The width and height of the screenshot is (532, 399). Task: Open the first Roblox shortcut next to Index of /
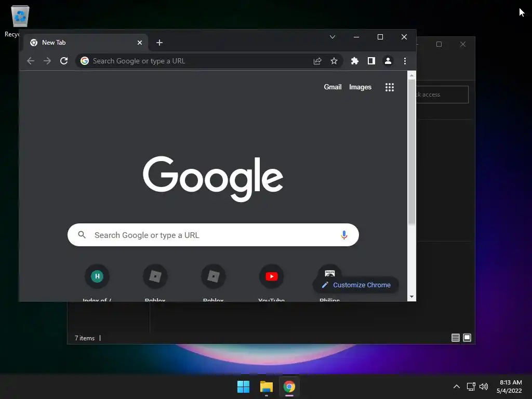pos(155,282)
